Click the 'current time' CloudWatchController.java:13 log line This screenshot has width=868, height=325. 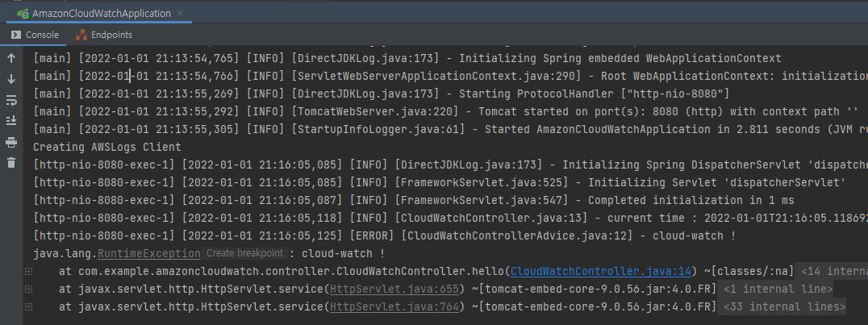click(451, 218)
